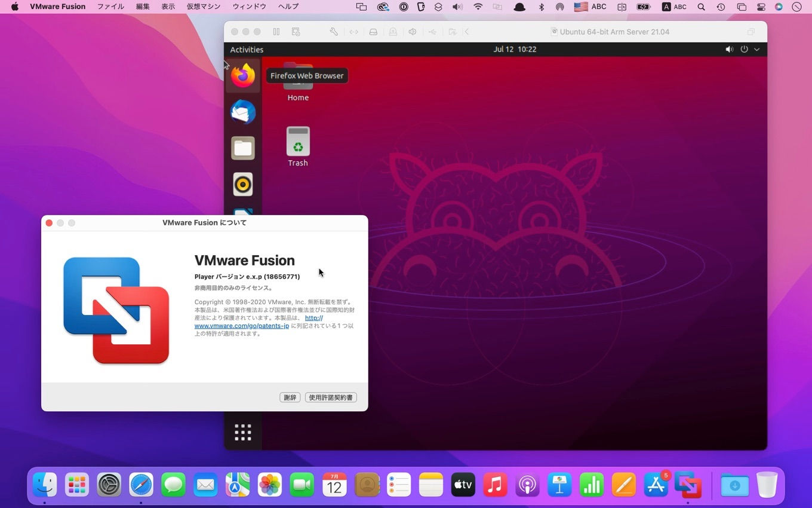Click the Bluetooth icon in menu bar

point(542,7)
